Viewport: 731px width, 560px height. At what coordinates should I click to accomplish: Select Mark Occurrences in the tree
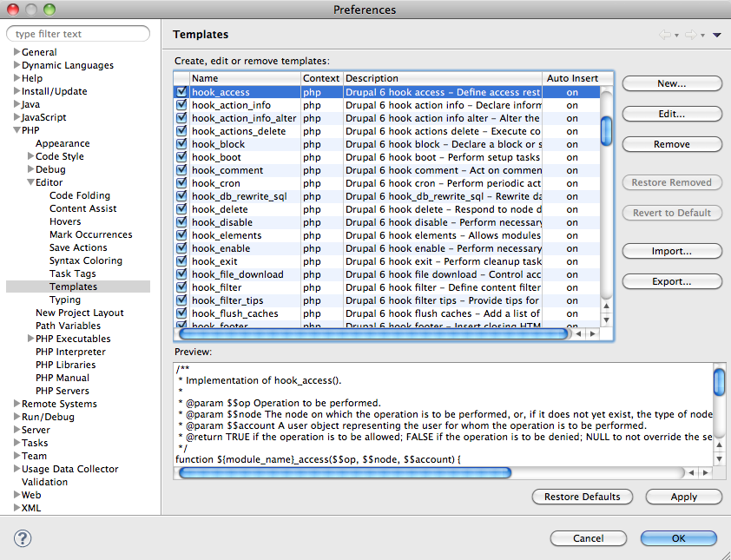pyautogui.click(x=91, y=234)
